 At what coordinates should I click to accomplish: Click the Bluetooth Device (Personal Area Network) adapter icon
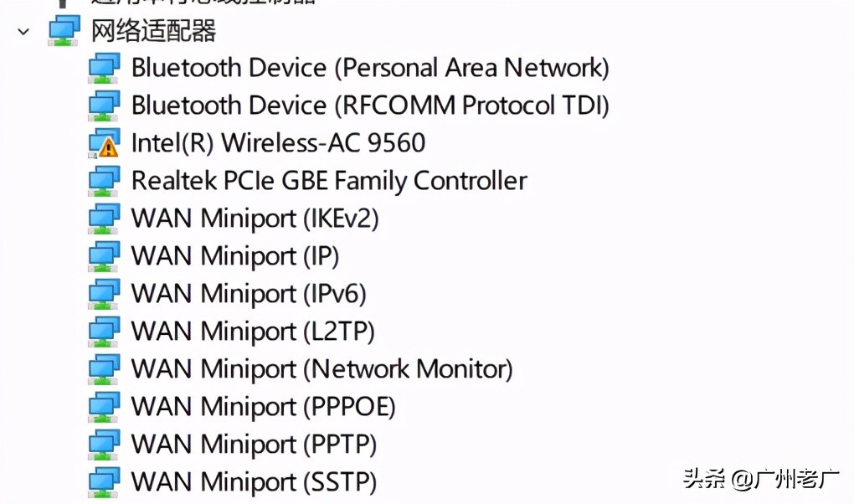(104, 67)
